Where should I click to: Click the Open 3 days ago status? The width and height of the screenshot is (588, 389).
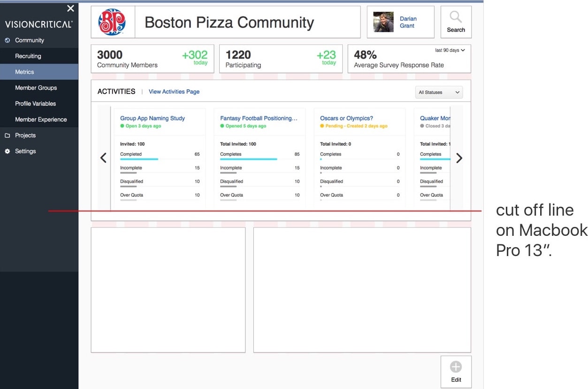pyautogui.click(x=140, y=126)
